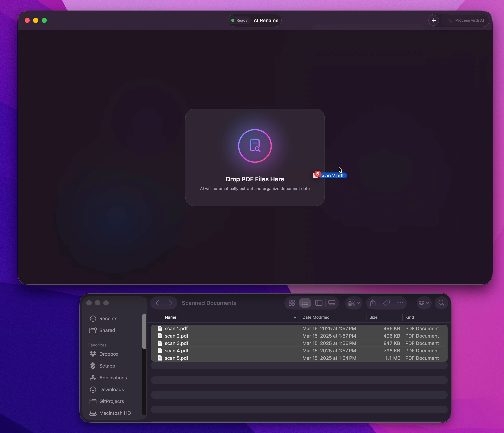Select the scan 2.pdf row in Finder list
Screen dimensions: 504x433
pyautogui.click(x=299, y=336)
